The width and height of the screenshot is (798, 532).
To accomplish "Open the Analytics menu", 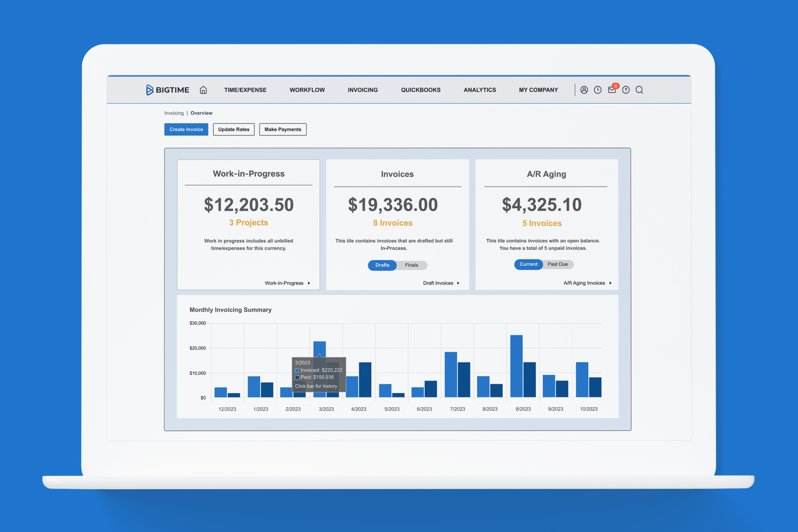I will [480, 90].
